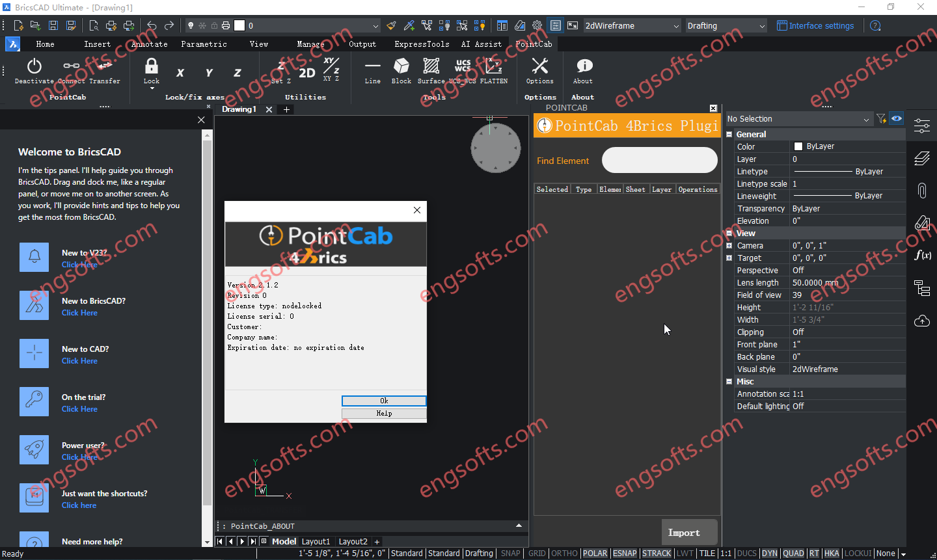937x560 pixels.
Task: Toggle SNAP in status bar
Action: coord(511,553)
